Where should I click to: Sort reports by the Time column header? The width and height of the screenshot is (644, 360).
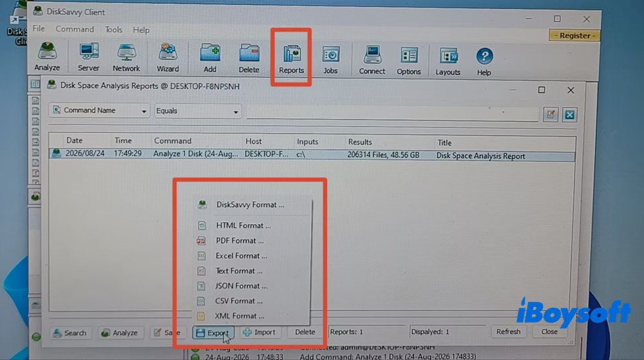[123, 141]
